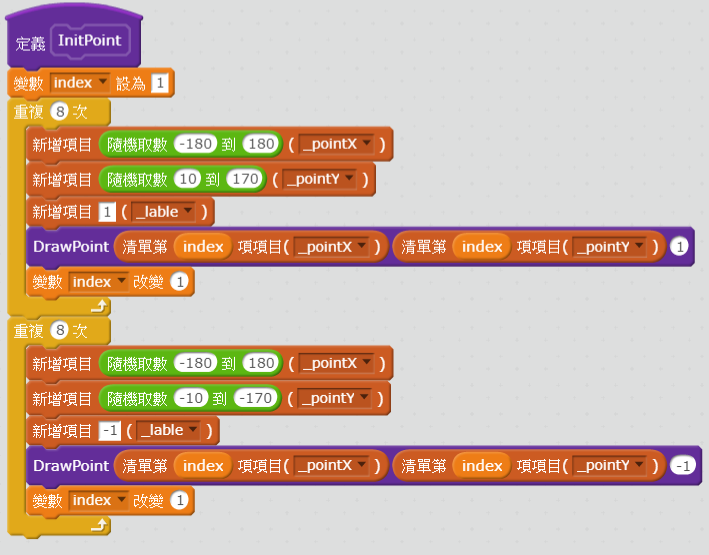Image resolution: width=709 pixels, height=555 pixels.
Task: Open the index dropdown in the second change-variable block
Action: click(x=99, y=500)
